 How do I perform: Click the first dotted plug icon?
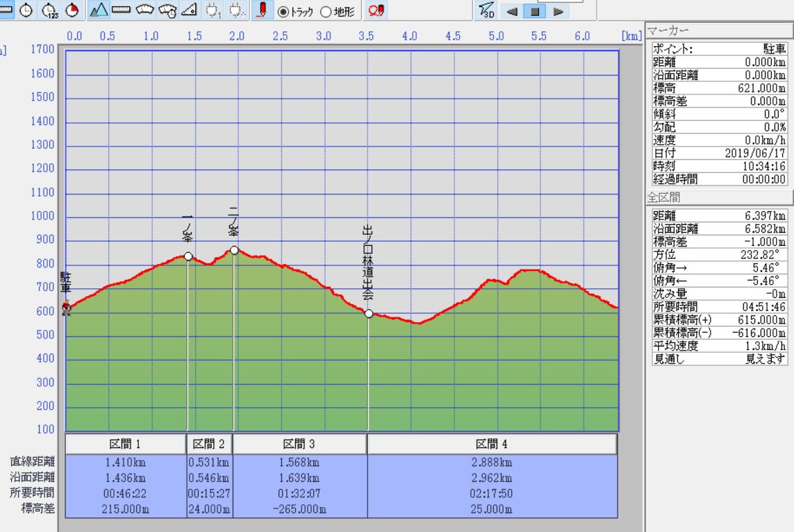pyautogui.click(x=213, y=10)
